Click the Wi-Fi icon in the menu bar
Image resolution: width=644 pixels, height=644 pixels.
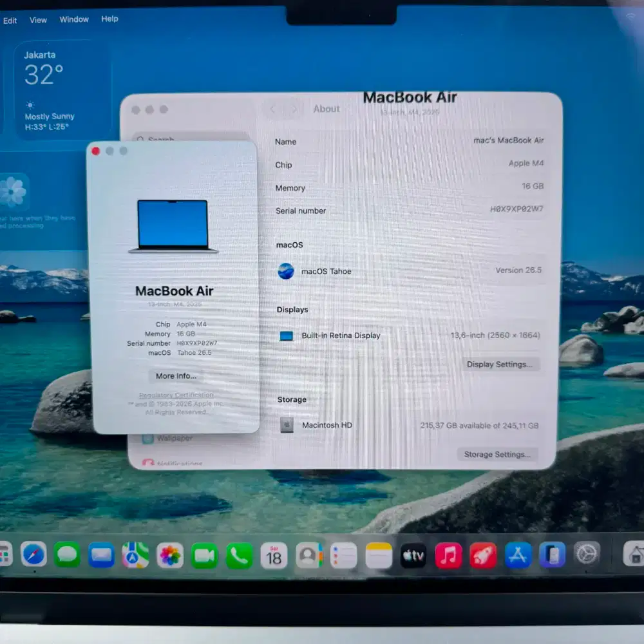(630, 17)
